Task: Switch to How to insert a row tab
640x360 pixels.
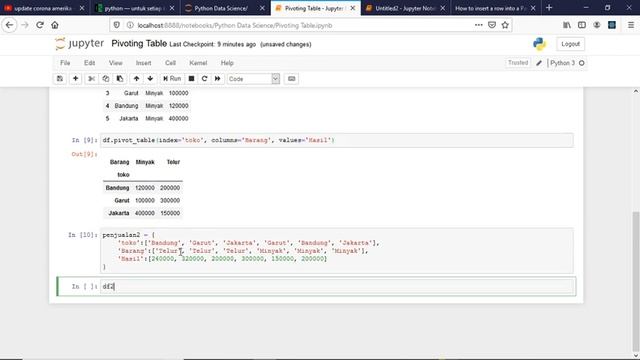Action: point(495,8)
